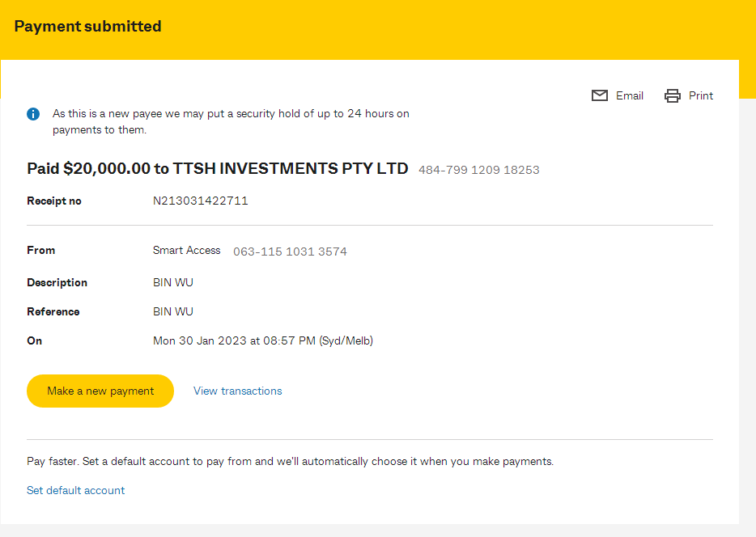Click the security hold notice text
The image size is (756, 537).
pos(231,122)
